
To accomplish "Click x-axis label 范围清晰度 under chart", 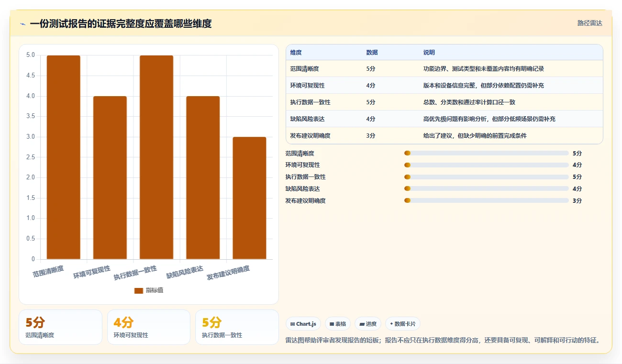I will (48, 271).
